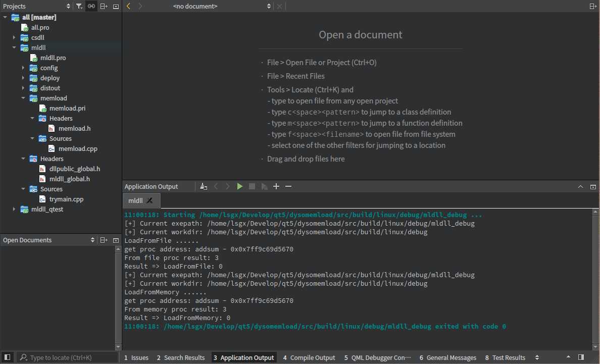Expand the distout folder

click(x=23, y=88)
